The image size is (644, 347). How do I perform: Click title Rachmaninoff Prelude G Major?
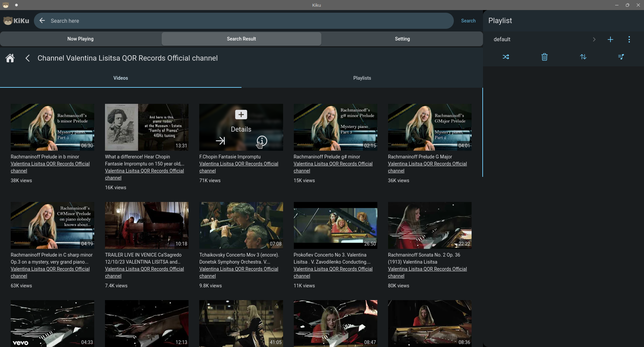(x=420, y=157)
